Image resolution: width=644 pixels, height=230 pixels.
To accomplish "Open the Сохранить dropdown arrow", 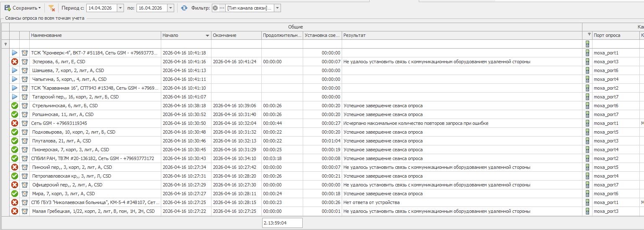I will [40, 8].
